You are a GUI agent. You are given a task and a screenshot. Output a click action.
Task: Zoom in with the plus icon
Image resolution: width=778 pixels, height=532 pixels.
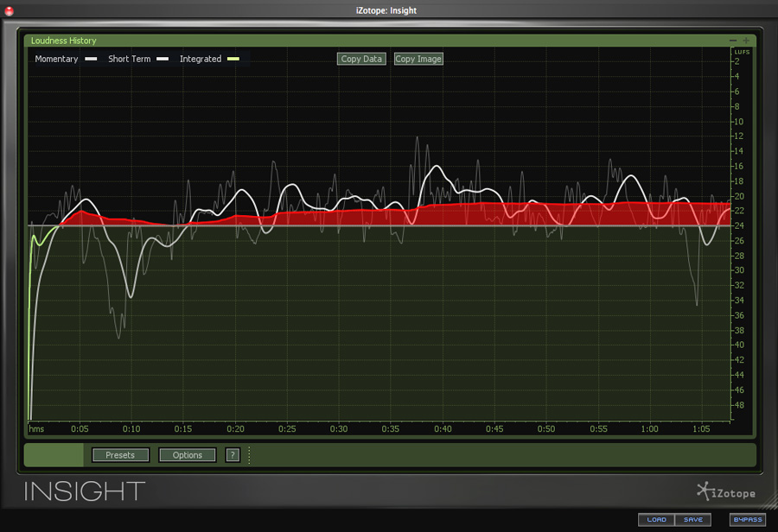coord(746,41)
